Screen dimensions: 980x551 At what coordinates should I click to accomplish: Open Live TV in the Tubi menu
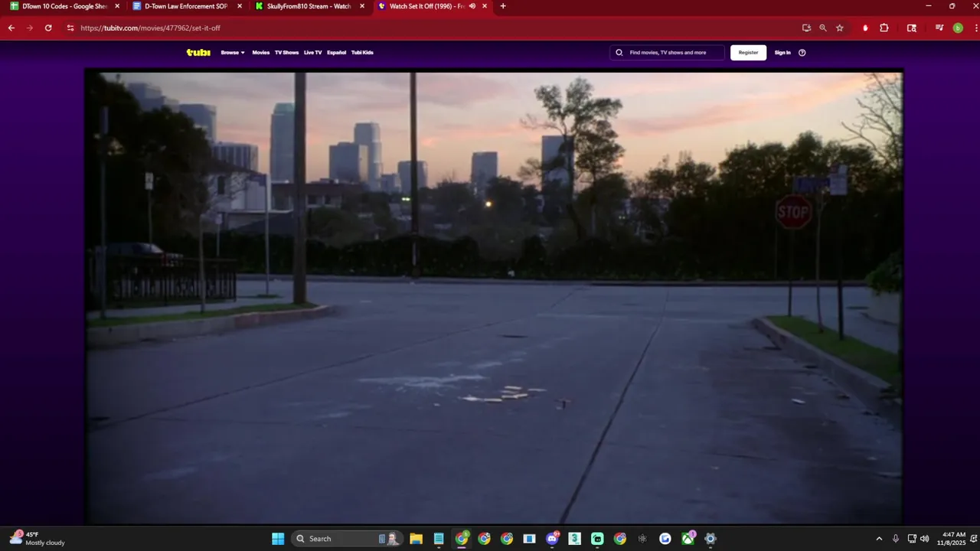(312, 53)
